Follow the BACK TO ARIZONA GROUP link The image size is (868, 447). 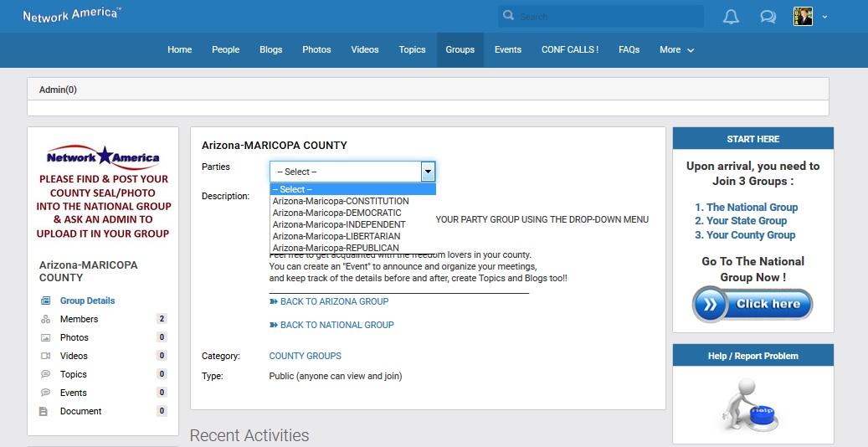(x=334, y=301)
